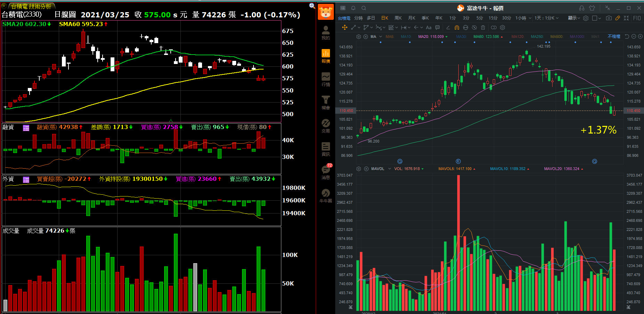Open the 交易 trade icon in sidebar
Viewport: 644px width, 314px height.
point(325,126)
